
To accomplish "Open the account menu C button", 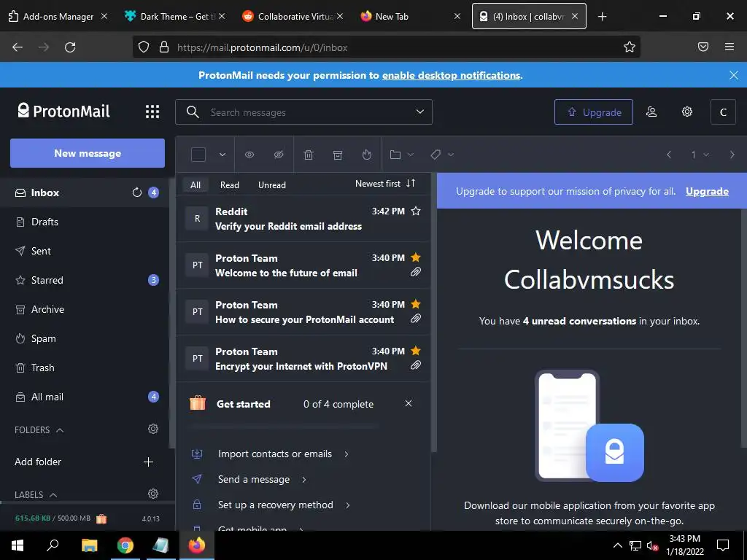I will point(723,112).
